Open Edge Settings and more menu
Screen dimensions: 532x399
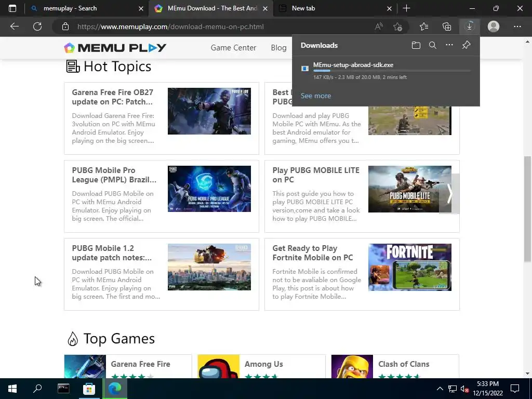pos(517,26)
